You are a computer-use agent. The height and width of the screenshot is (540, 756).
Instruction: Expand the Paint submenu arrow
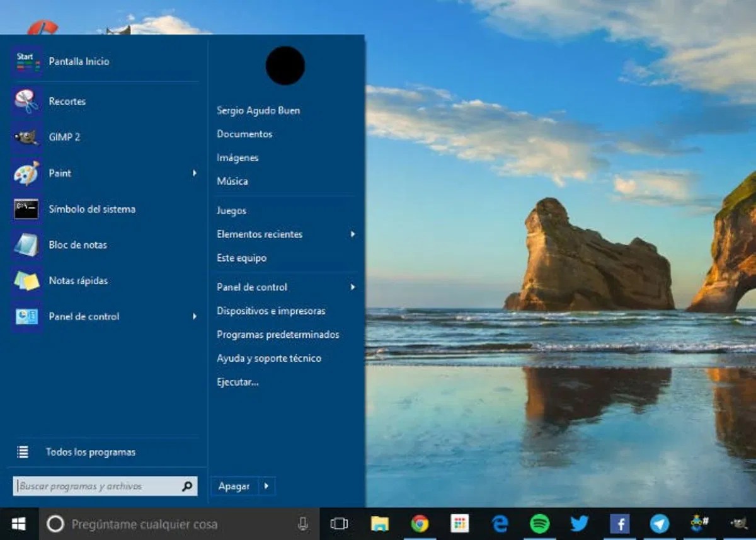point(195,173)
